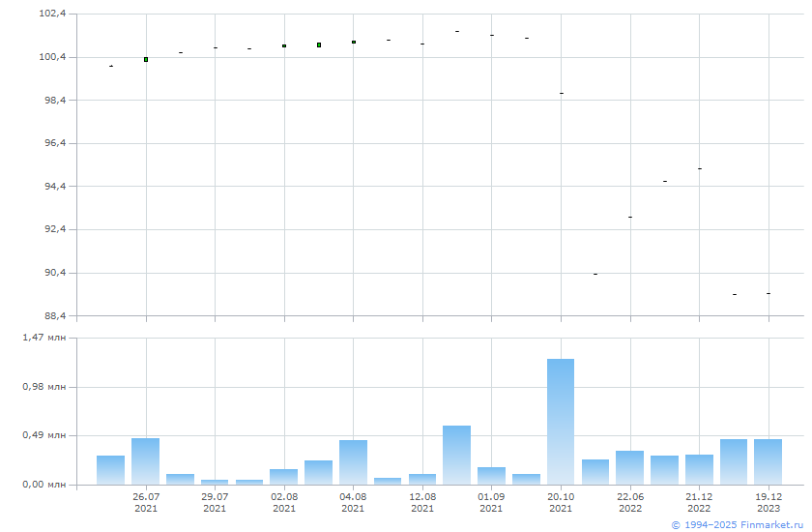Select the green price candle at 02.08 2021

coord(284,46)
